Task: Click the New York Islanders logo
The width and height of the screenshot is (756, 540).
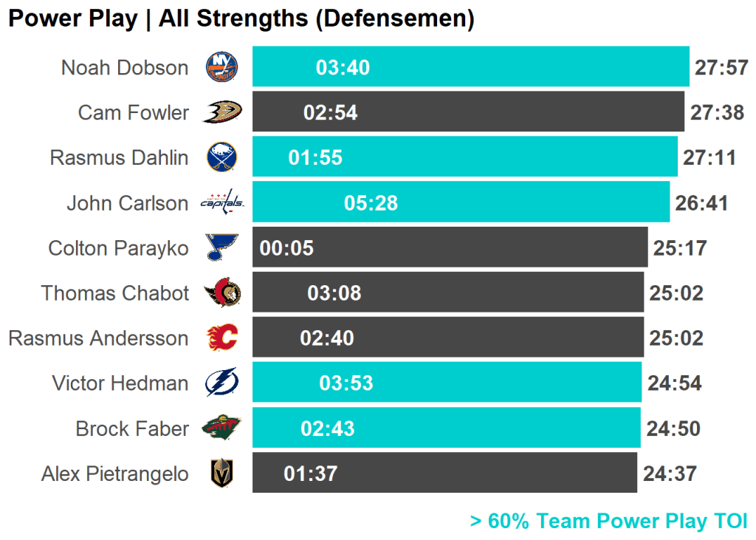Action: tap(221, 67)
